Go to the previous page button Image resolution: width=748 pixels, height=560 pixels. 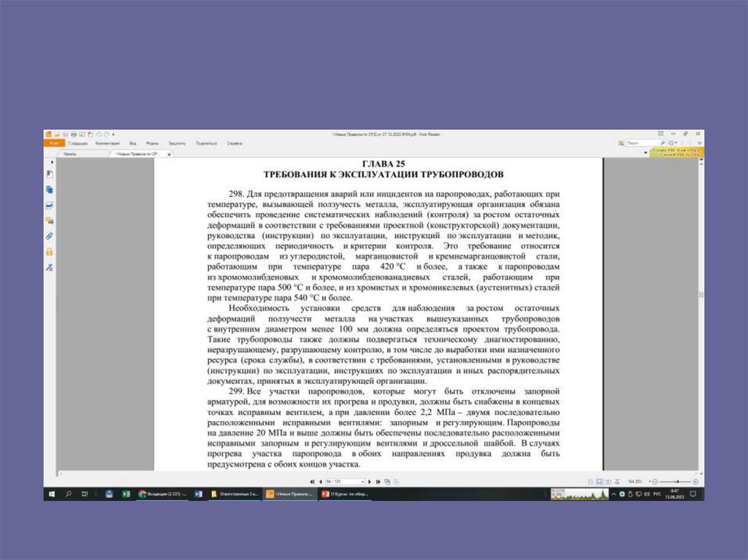click(321, 482)
